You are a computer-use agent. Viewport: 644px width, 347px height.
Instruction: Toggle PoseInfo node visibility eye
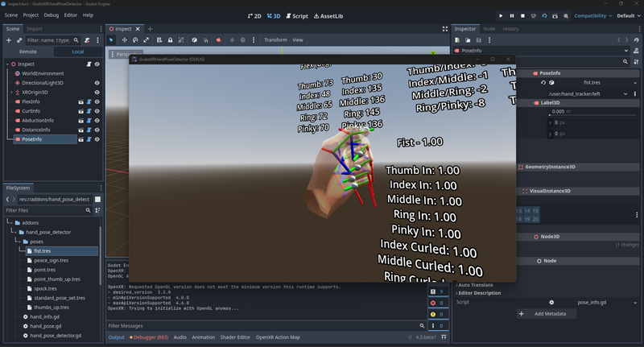coord(97,139)
